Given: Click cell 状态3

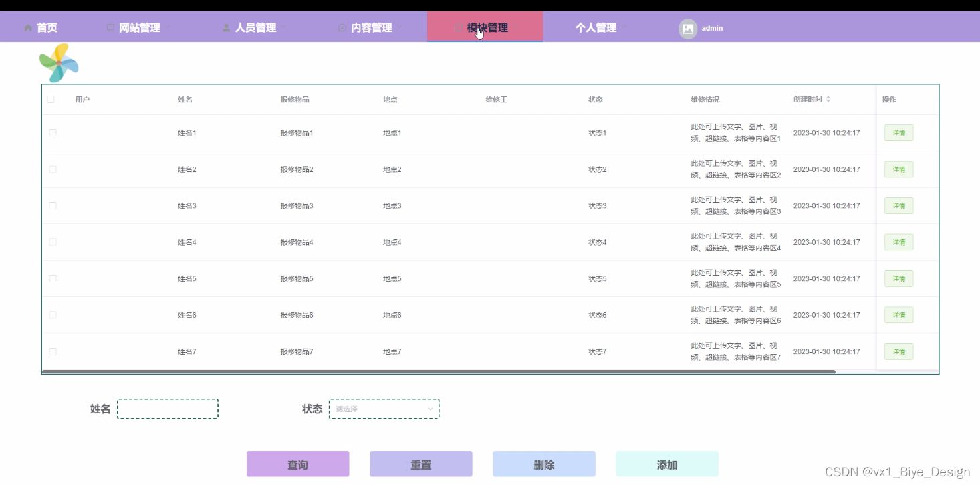Looking at the screenshot, I should click(x=598, y=205).
